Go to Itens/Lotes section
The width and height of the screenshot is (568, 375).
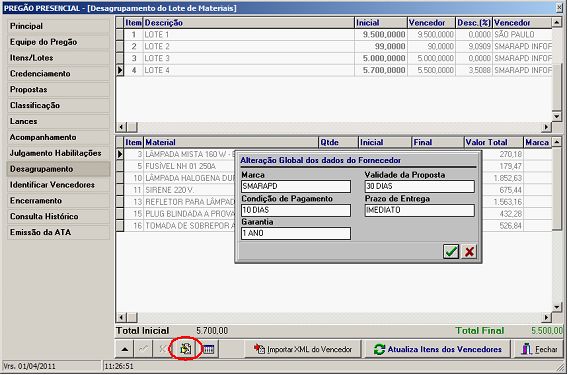(58, 58)
